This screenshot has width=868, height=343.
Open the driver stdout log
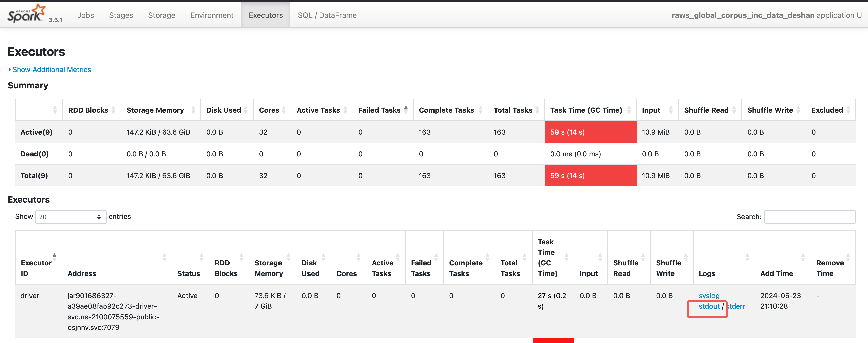click(x=709, y=306)
